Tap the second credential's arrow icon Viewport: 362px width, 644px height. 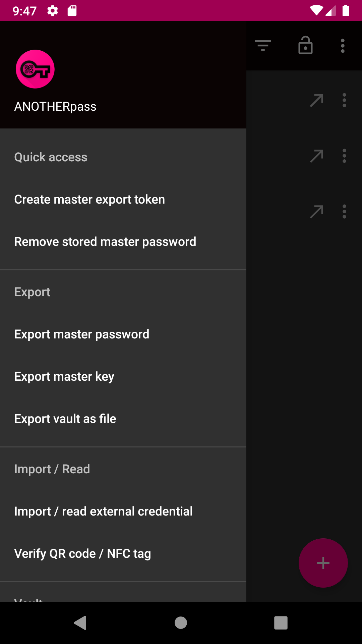pos(317,156)
